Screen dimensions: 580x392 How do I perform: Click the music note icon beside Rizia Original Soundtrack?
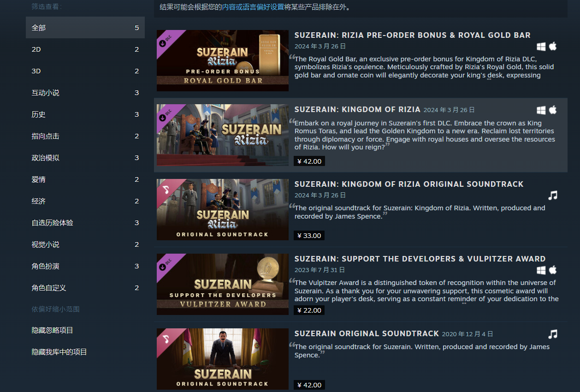[x=553, y=195]
